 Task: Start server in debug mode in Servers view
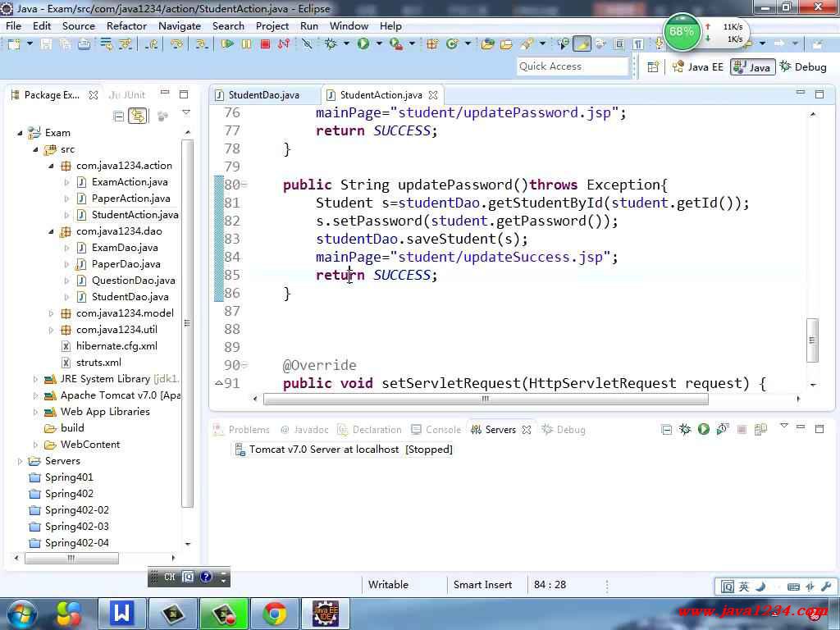pyautogui.click(x=685, y=429)
